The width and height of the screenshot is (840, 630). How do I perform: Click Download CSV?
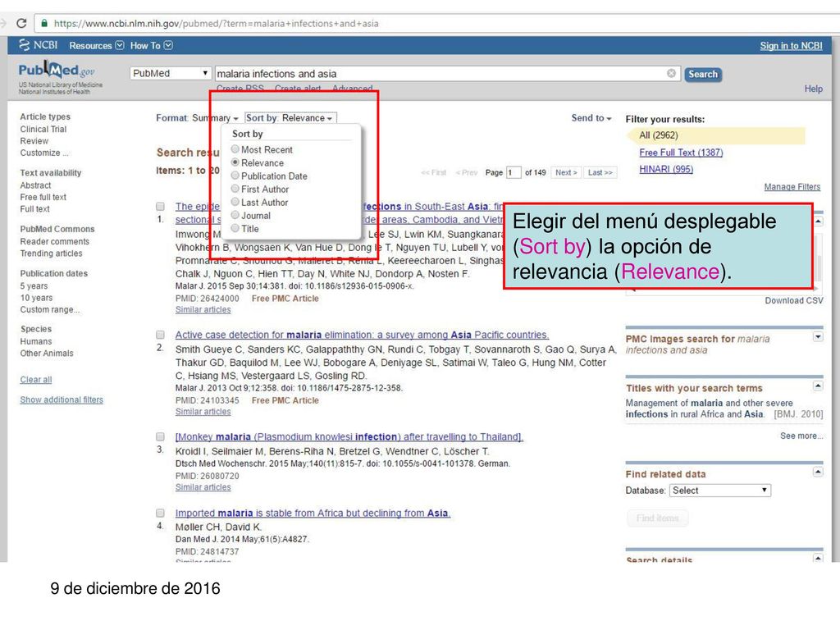tap(793, 300)
